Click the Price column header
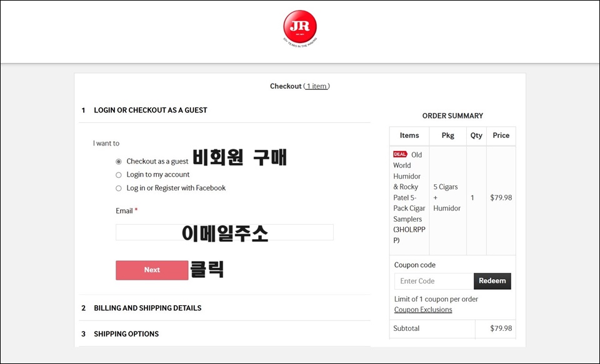This screenshot has height=364, width=600. click(x=501, y=135)
